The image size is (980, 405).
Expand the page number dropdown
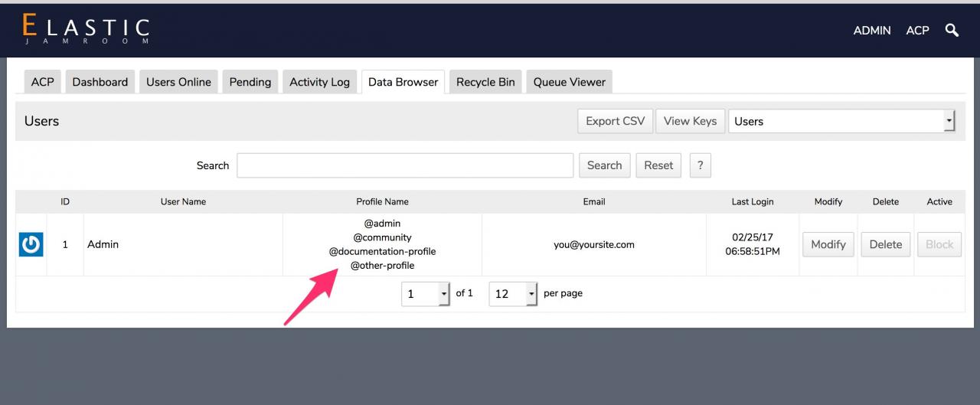426,294
